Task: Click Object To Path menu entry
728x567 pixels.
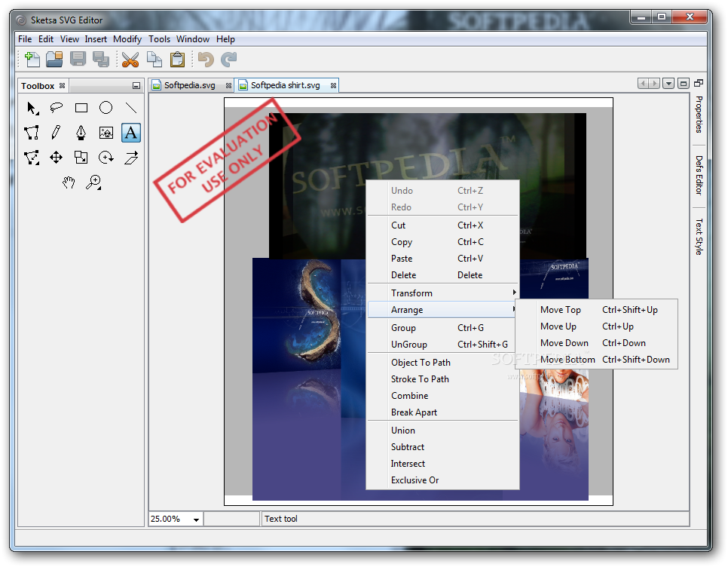Action: [x=442, y=363]
